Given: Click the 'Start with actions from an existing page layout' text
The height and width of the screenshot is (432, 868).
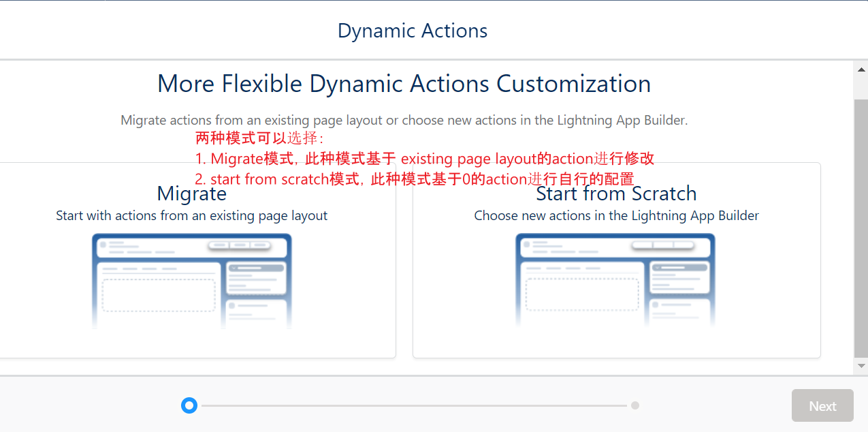Looking at the screenshot, I should coord(191,215).
